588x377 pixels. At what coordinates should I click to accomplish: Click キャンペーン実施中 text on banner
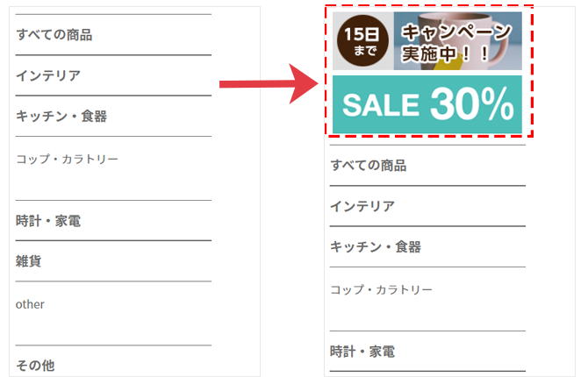(x=456, y=42)
